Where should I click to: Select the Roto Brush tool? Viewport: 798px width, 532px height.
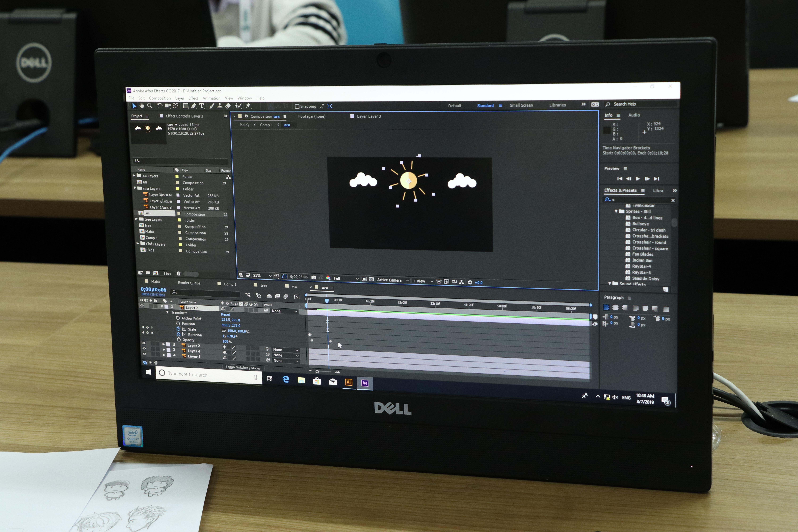[238, 106]
